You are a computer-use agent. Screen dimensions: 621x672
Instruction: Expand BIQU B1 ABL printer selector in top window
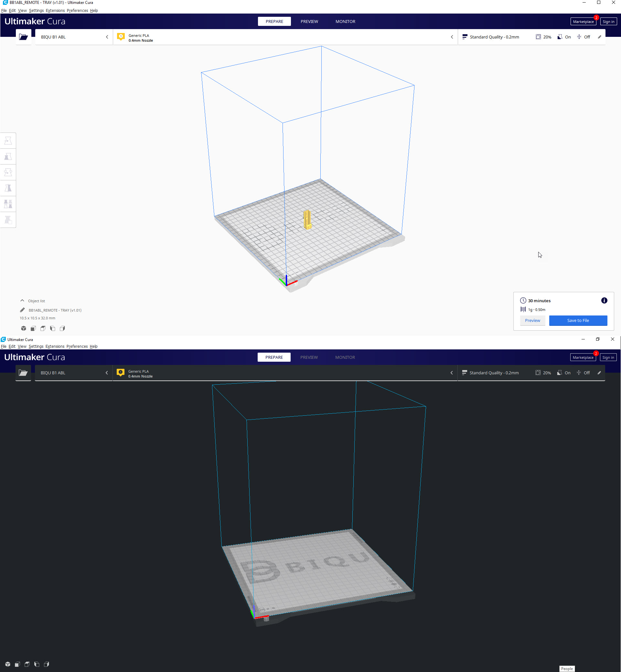click(x=74, y=37)
